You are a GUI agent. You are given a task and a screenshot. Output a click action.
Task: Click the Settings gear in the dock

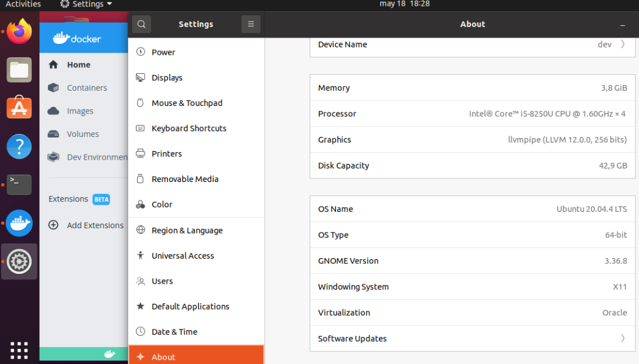point(19,262)
